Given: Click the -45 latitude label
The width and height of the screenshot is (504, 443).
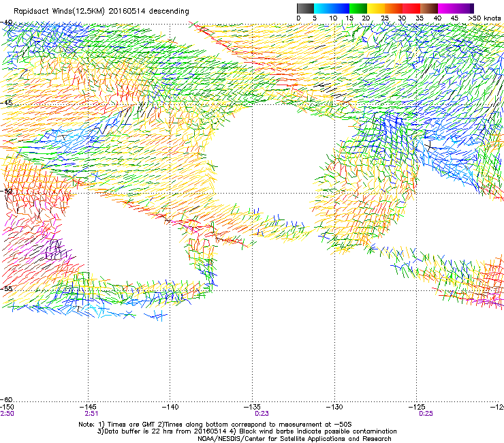Looking at the screenshot, I should tap(6, 103).
